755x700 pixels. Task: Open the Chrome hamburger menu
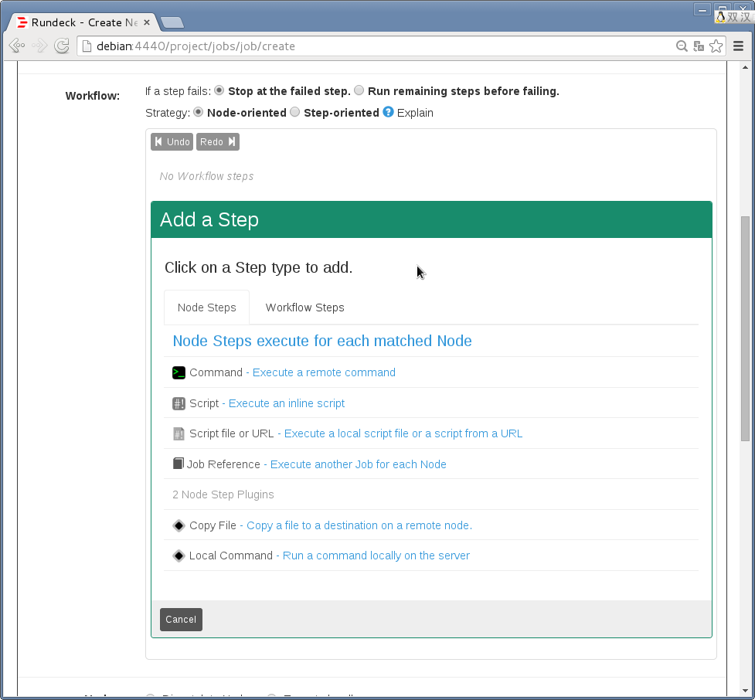tap(738, 46)
